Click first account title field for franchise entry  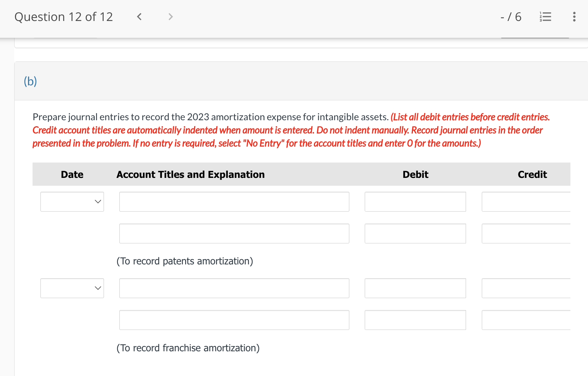coord(234,288)
